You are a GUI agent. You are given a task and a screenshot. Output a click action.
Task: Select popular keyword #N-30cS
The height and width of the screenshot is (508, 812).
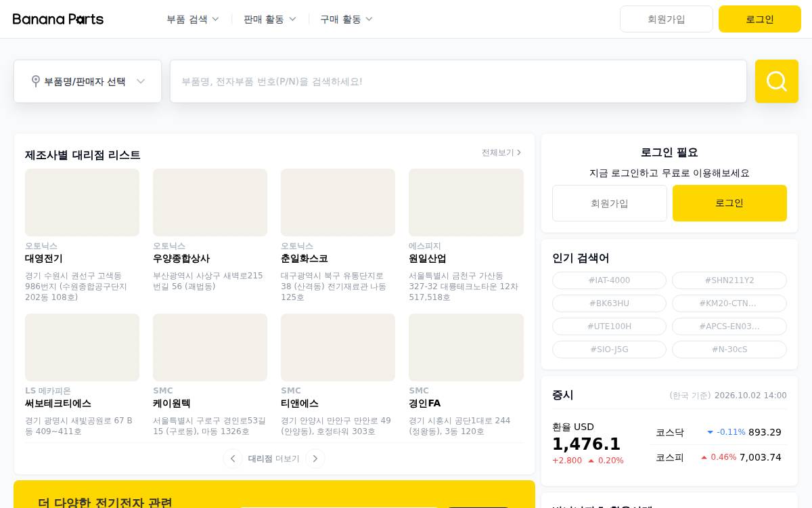click(729, 350)
